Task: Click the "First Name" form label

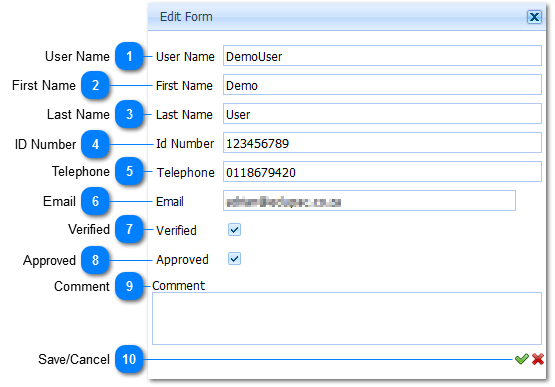Action: 184,86
